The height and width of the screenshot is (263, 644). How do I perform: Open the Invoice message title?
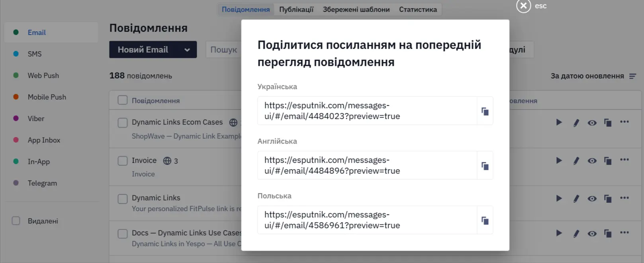click(x=144, y=161)
